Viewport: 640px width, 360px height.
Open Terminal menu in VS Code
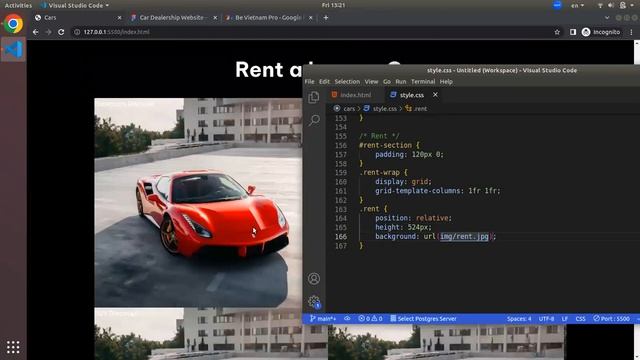[x=423, y=82]
